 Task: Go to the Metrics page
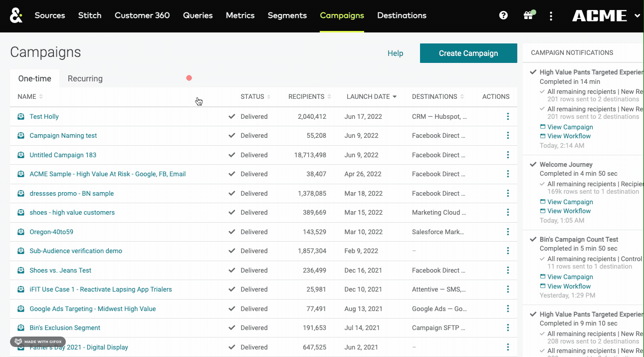coord(240,15)
